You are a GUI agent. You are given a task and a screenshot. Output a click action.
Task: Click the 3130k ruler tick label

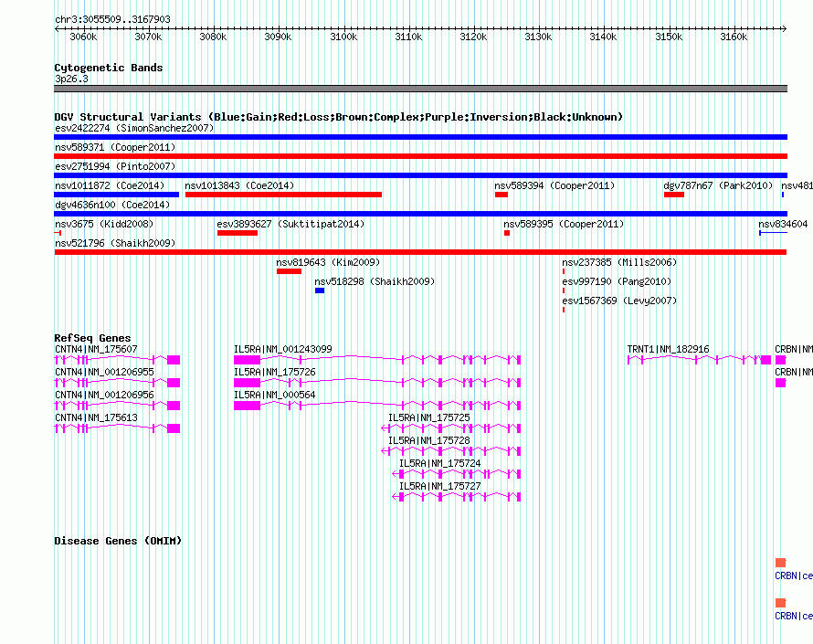tap(538, 37)
